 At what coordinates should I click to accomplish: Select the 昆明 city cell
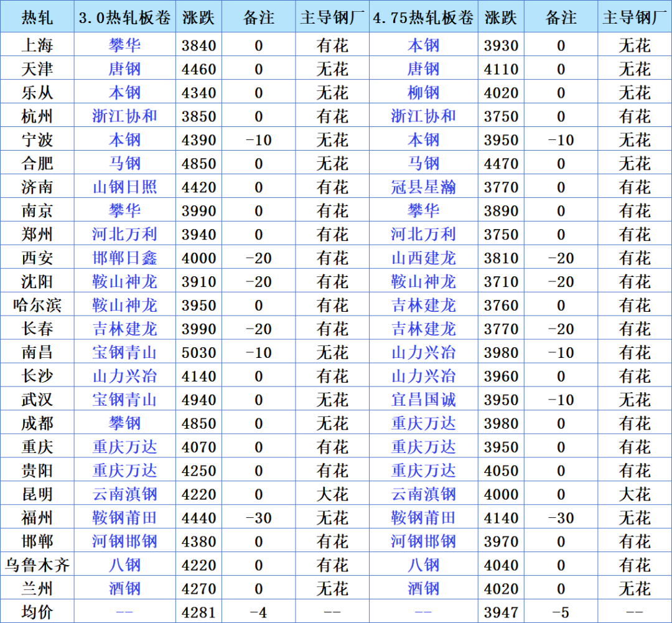[37, 494]
